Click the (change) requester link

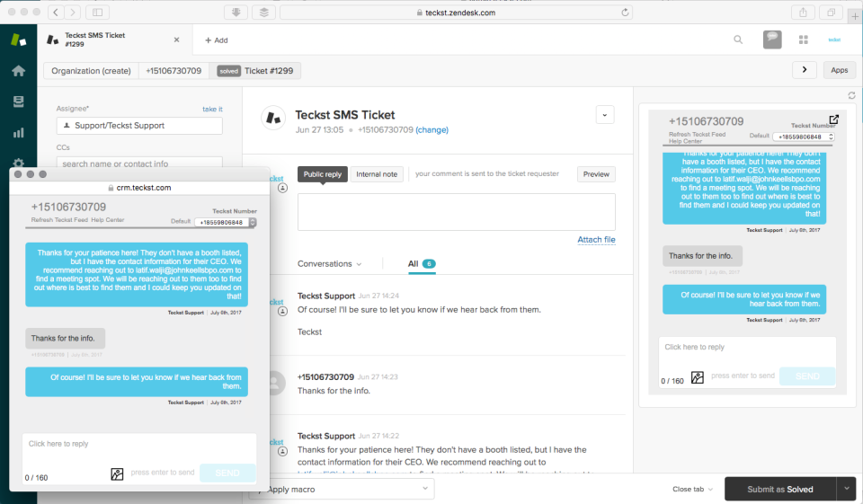pyautogui.click(x=432, y=130)
